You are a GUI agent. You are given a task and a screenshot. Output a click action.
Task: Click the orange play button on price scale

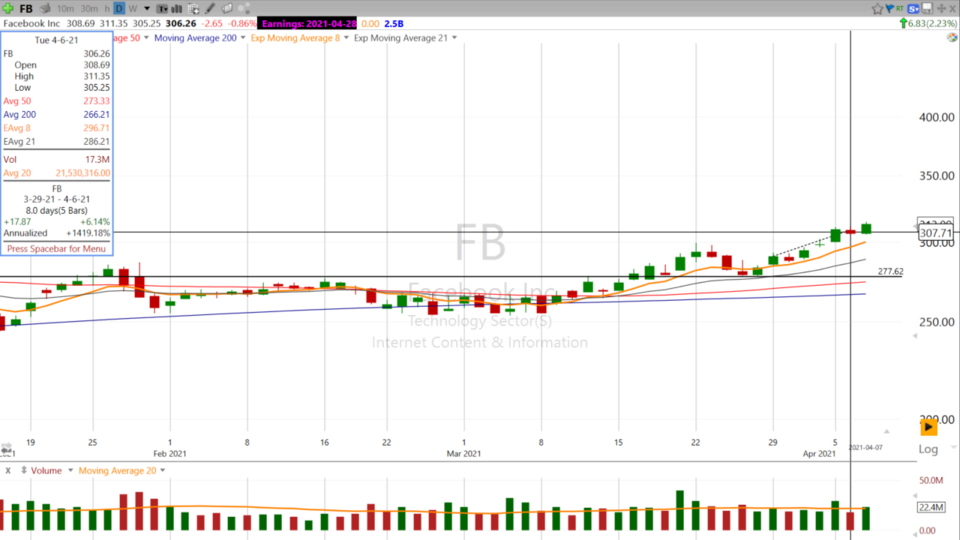(929, 427)
